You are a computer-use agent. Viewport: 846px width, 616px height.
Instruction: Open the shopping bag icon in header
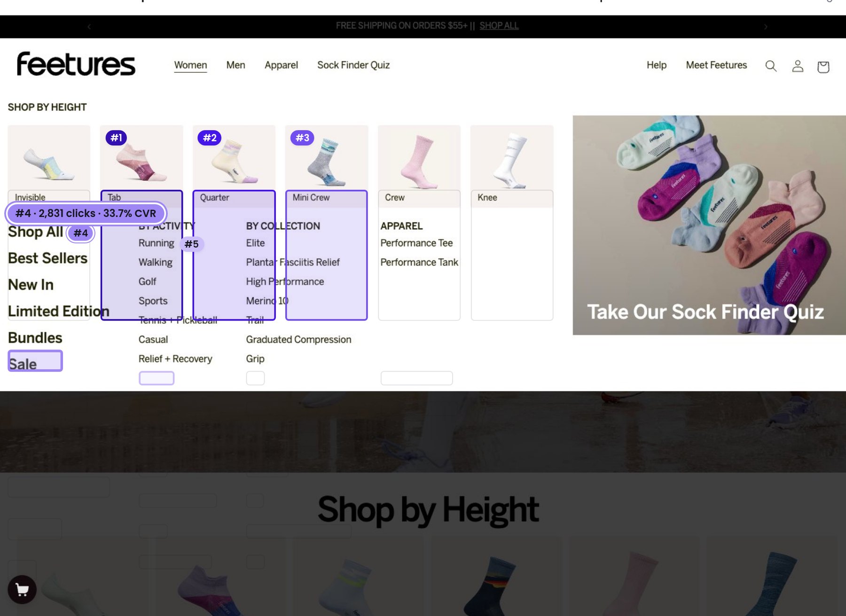point(823,67)
